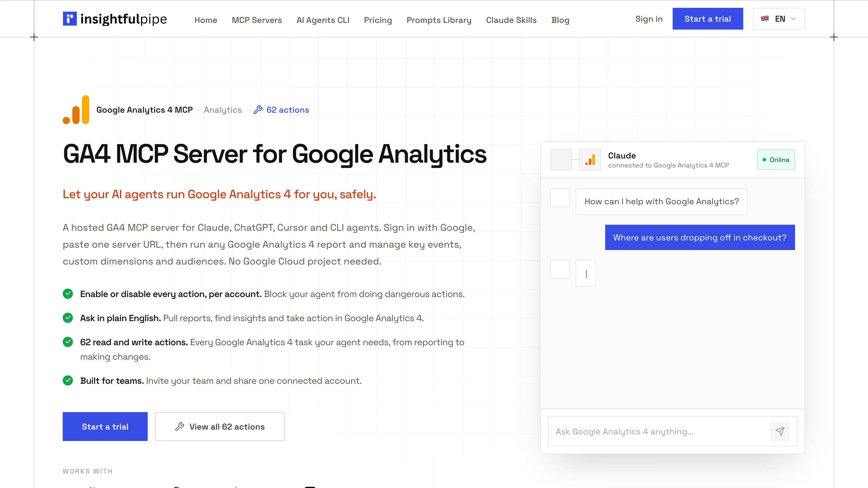This screenshot has height=488, width=868.
Task: Click green checkmark beside Ask in plain English
Action: (68, 318)
